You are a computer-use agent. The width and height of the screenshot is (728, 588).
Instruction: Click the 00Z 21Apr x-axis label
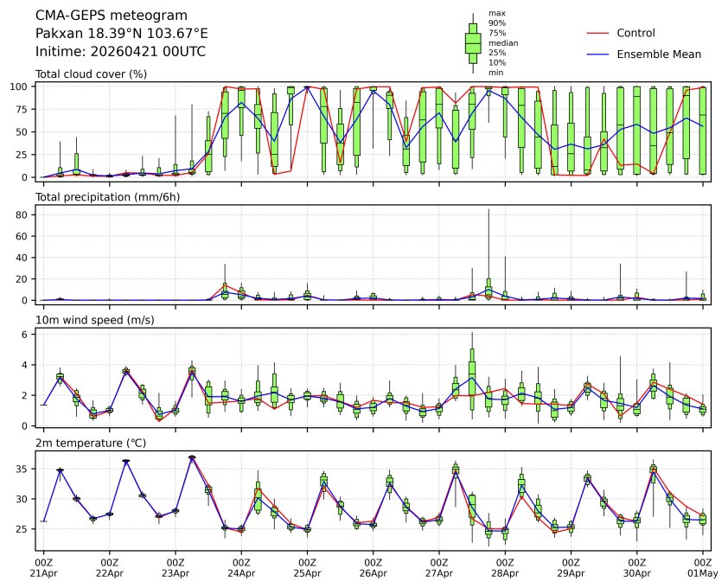tap(43, 567)
